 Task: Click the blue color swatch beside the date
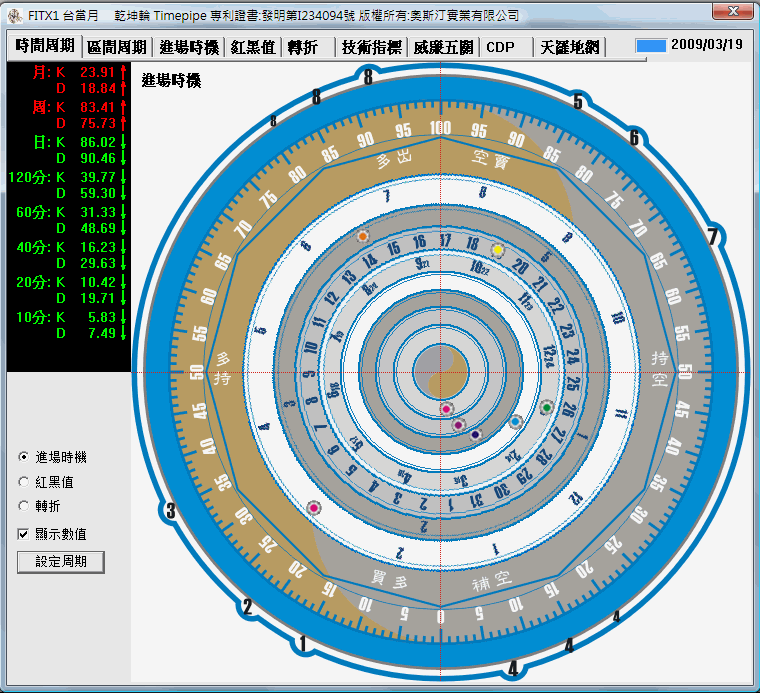pyautogui.click(x=651, y=46)
